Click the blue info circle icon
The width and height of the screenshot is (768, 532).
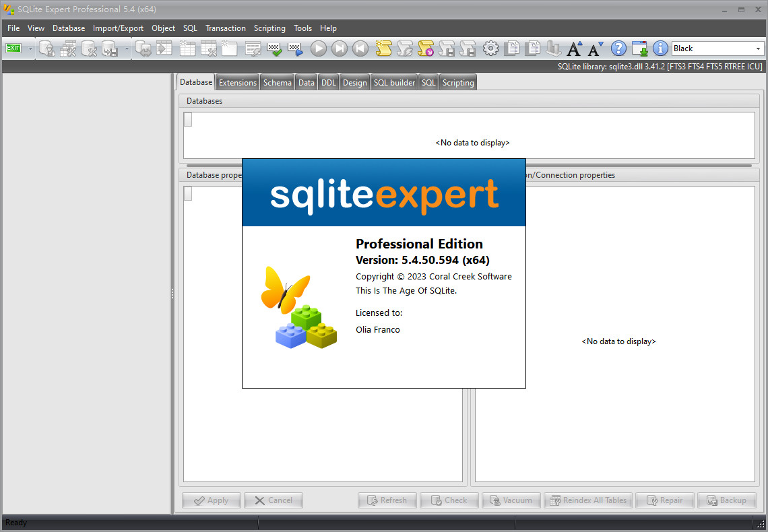click(661, 48)
